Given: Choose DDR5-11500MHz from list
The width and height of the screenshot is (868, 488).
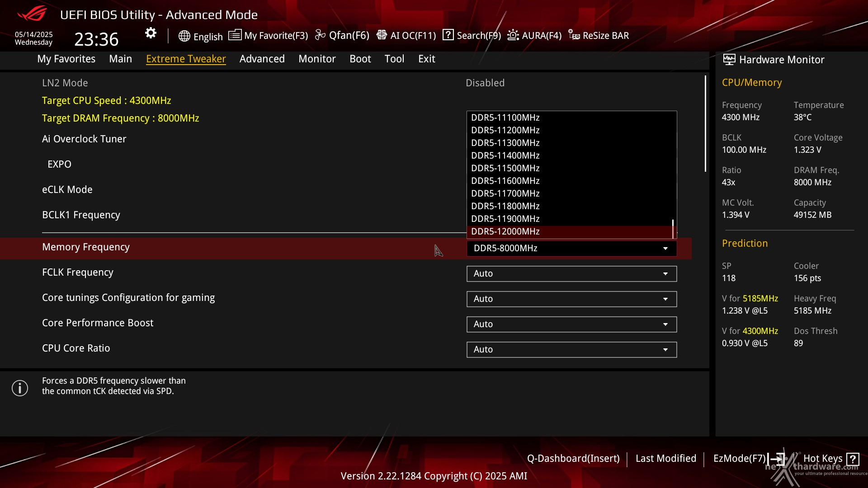Looking at the screenshot, I should point(570,168).
